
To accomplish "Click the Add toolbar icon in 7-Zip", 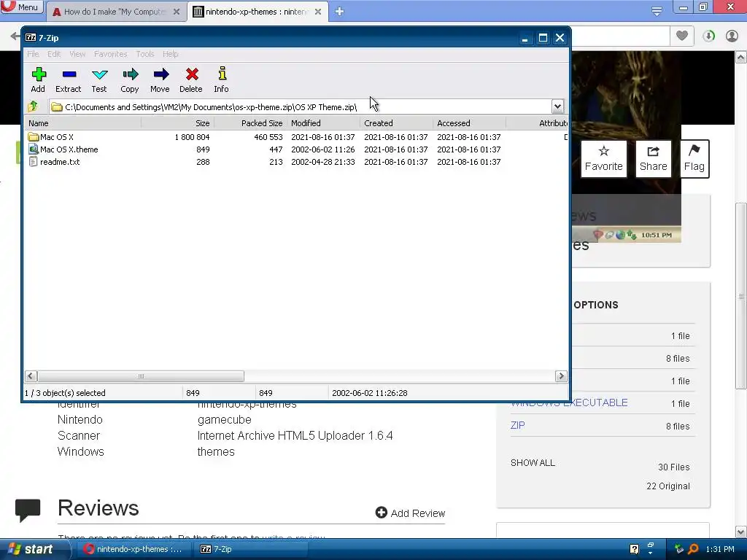I will pyautogui.click(x=38, y=79).
